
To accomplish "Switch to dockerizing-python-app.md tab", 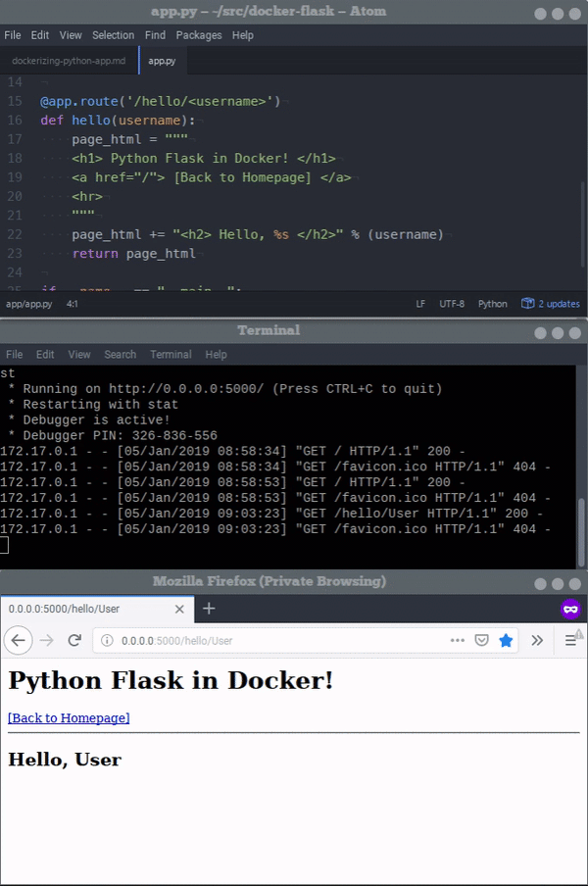I will coord(69,61).
